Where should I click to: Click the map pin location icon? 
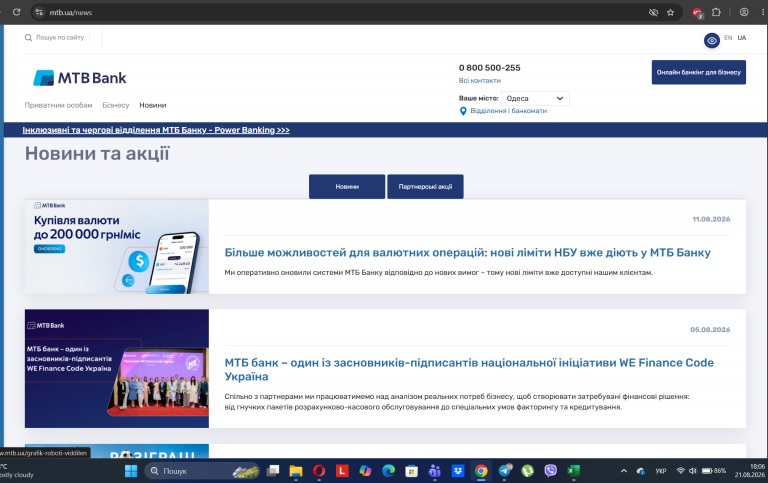tap(463, 111)
